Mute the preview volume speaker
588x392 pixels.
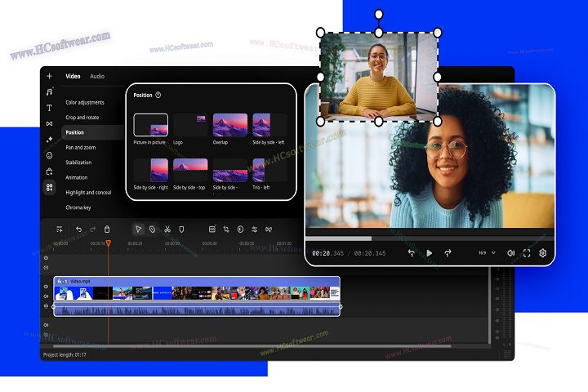click(x=510, y=253)
